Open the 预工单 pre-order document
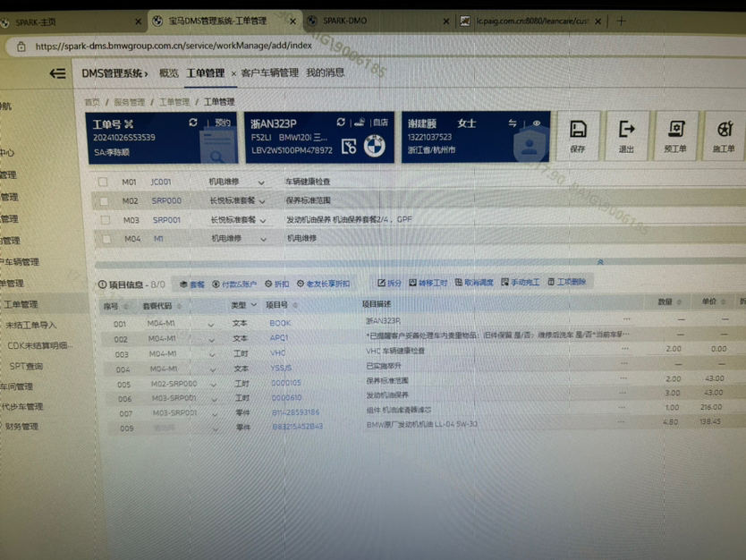The width and height of the screenshot is (746, 560). (x=675, y=137)
